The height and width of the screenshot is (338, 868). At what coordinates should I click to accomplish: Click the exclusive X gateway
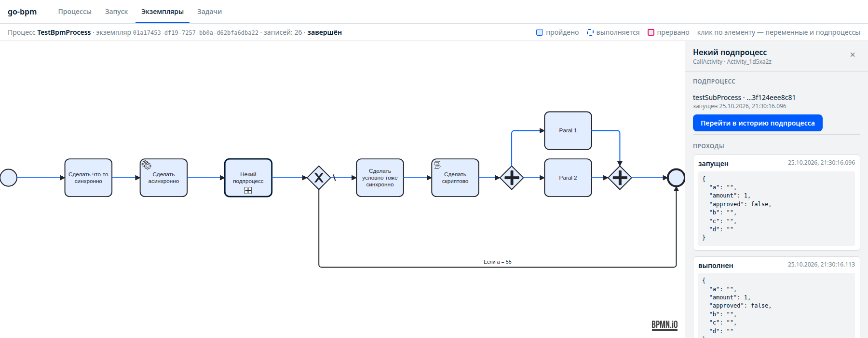click(x=319, y=178)
